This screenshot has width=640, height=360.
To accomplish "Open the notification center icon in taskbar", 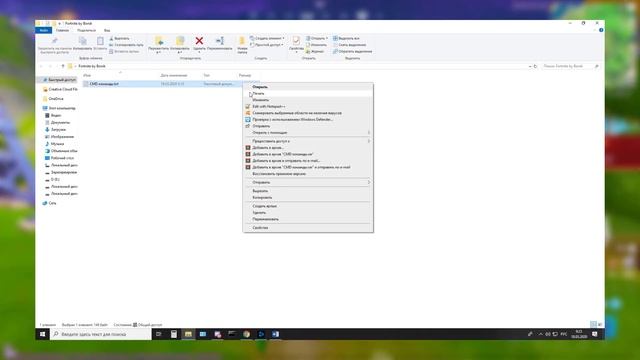I will pos(595,334).
